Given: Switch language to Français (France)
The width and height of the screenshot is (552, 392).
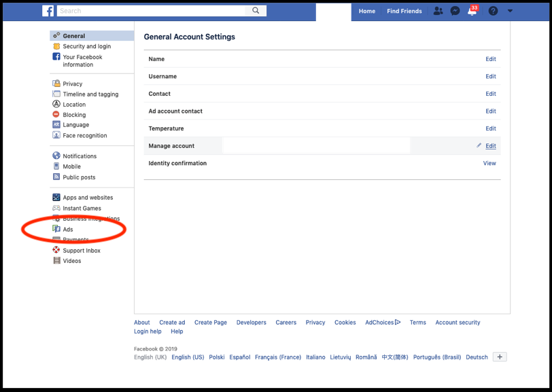Looking at the screenshot, I should (x=278, y=357).
